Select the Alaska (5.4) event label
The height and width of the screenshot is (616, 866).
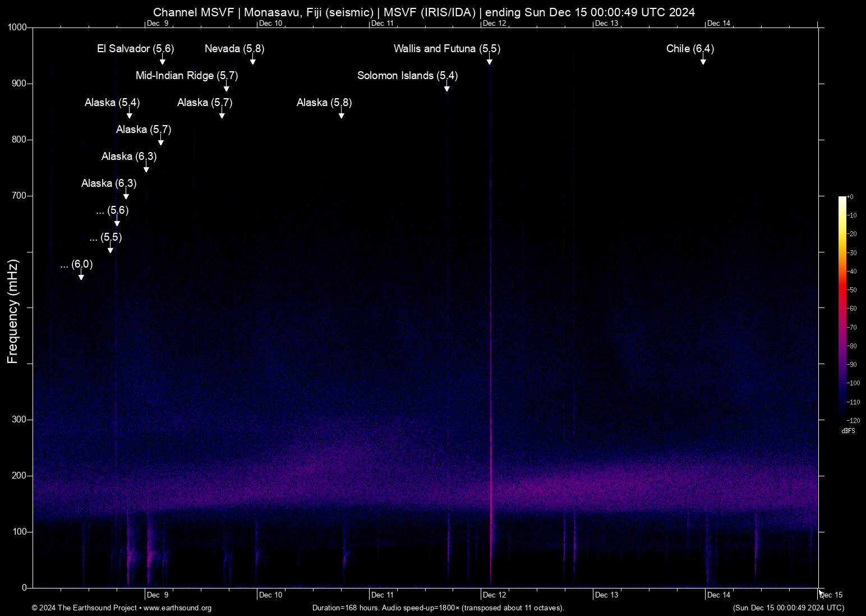click(112, 103)
